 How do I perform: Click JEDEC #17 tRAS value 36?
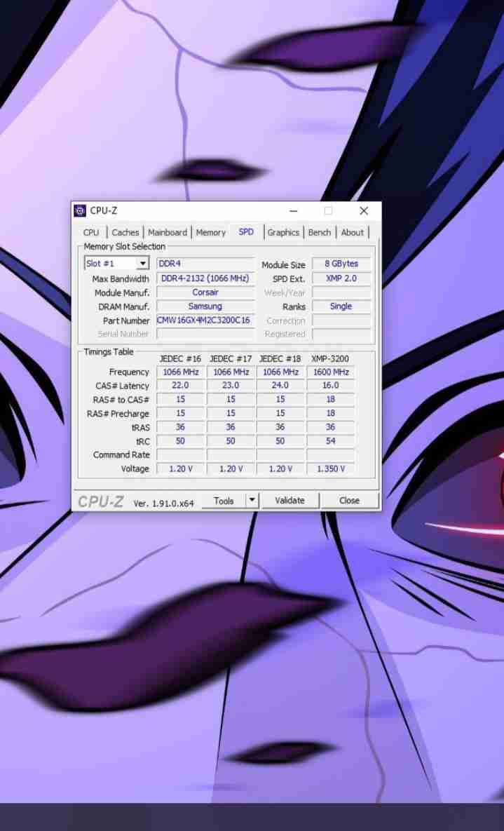pos(231,427)
